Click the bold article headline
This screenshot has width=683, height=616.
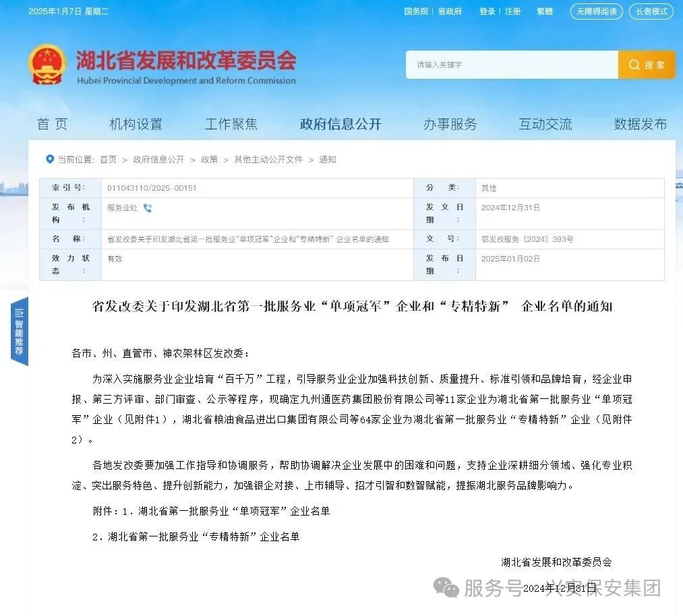coord(352,306)
